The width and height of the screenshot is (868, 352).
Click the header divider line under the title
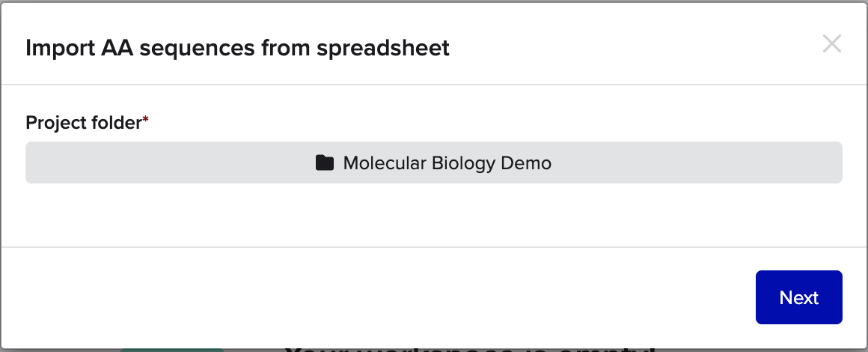click(434, 85)
